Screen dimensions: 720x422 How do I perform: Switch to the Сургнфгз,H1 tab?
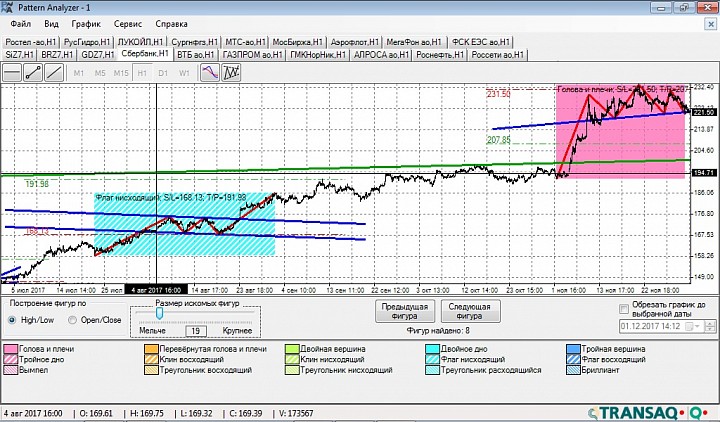[194, 42]
